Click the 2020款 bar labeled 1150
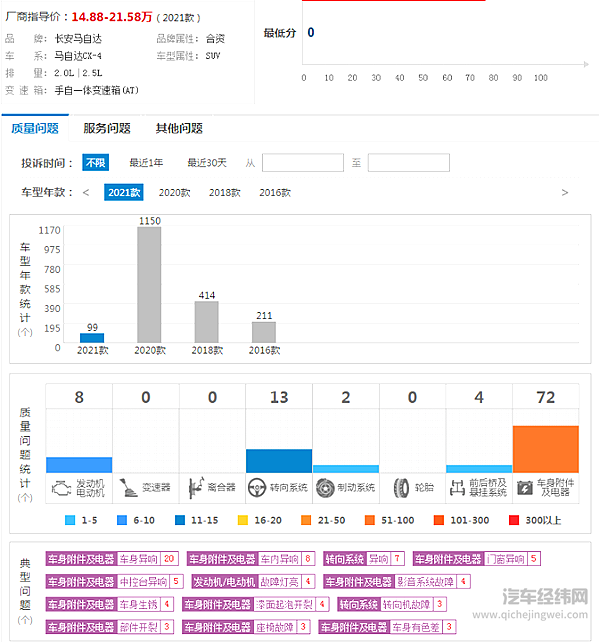 (149, 285)
